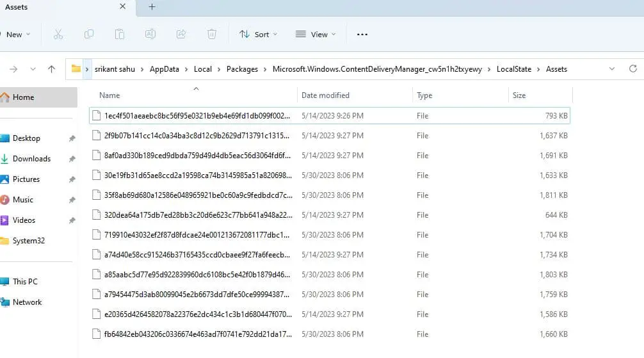Image resolution: width=644 pixels, height=358 pixels.
Task: Open This PC in the sidebar
Action: pyautogui.click(x=25, y=282)
